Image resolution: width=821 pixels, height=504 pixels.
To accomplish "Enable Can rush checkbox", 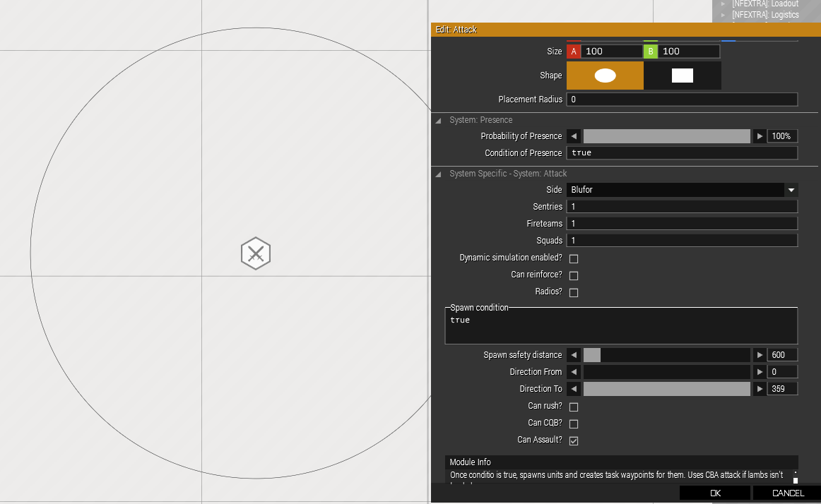I will click(x=574, y=407).
